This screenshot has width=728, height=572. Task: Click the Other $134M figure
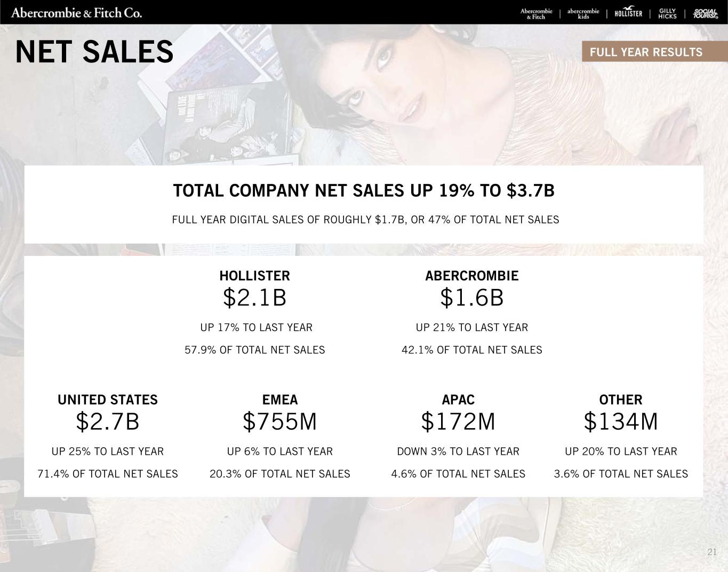pyautogui.click(x=621, y=422)
